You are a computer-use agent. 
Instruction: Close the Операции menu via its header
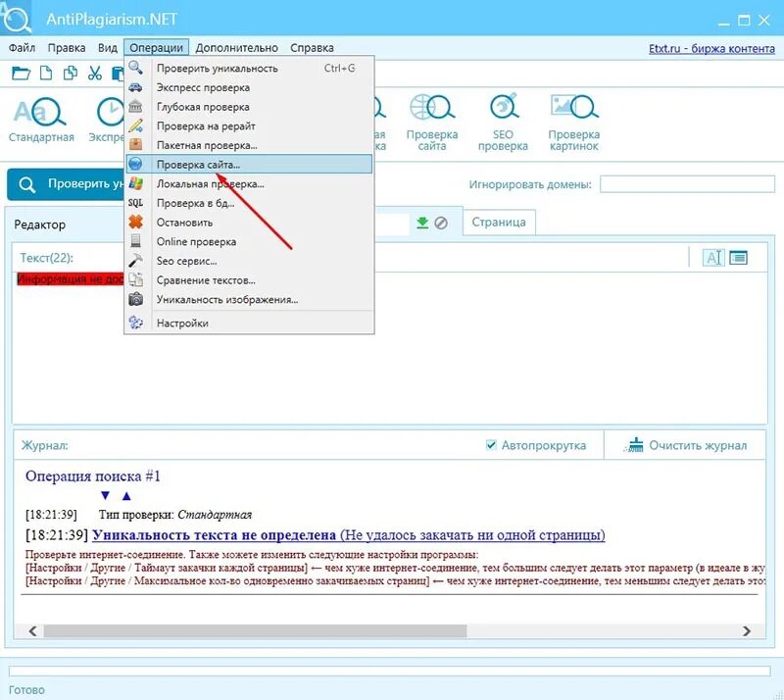tap(157, 48)
